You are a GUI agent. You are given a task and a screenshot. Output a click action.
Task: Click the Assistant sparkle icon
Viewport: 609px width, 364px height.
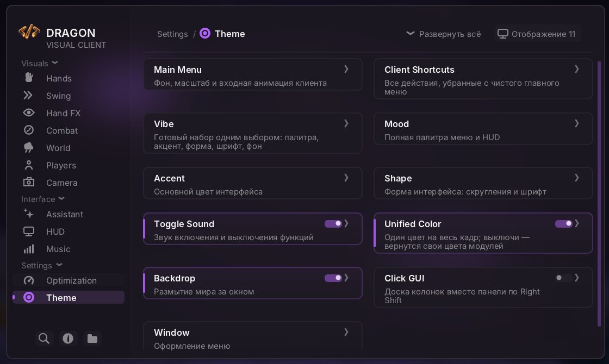point(29,214)
